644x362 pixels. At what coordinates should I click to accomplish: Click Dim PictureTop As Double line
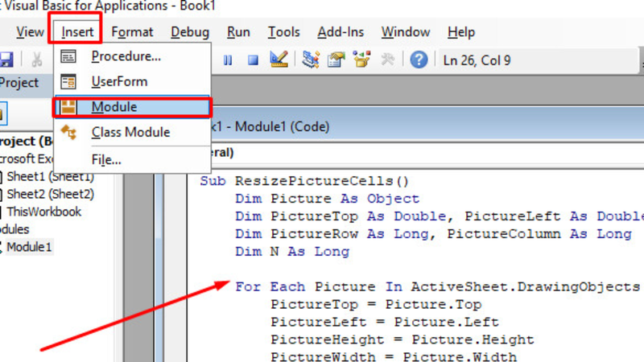click(x=440, y=216)
